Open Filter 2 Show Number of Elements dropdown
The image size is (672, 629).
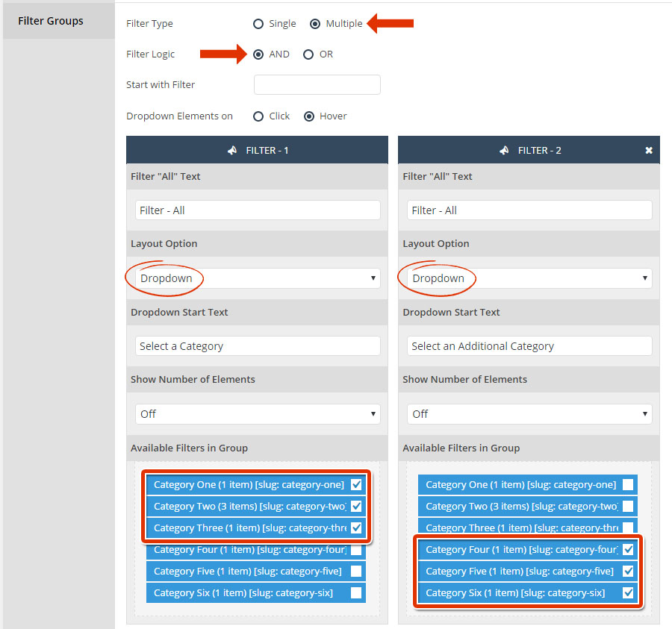(x=529, y=414)
